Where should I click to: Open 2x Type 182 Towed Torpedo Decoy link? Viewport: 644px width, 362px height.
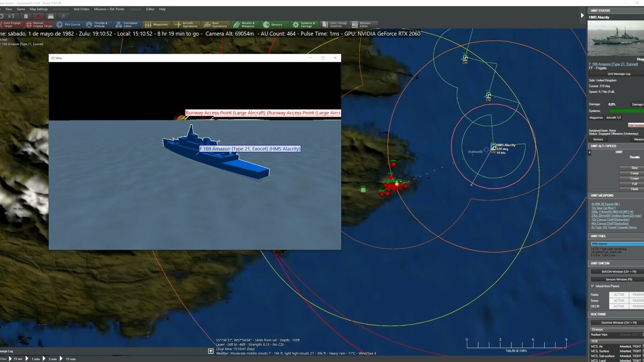[x=614, y=227]
